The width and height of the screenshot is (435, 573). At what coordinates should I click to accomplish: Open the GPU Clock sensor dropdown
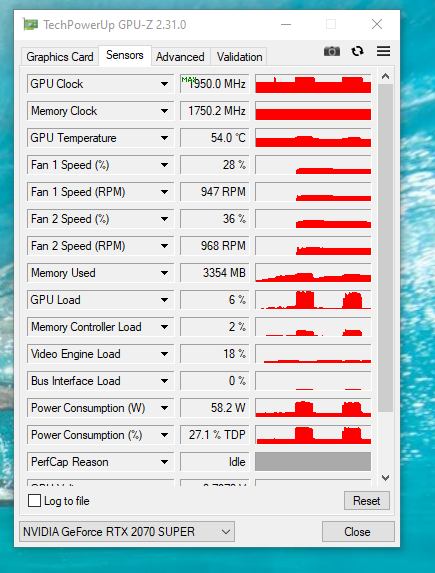[164, 84]
